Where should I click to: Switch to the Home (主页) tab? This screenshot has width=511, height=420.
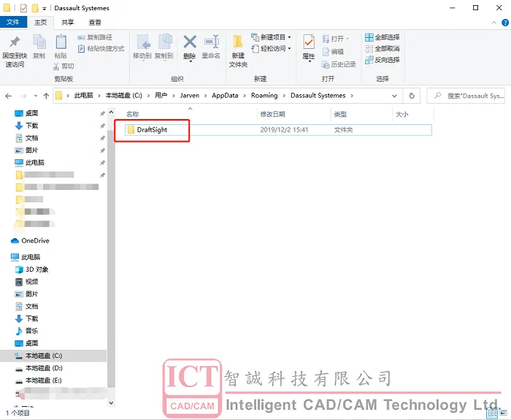41,23
